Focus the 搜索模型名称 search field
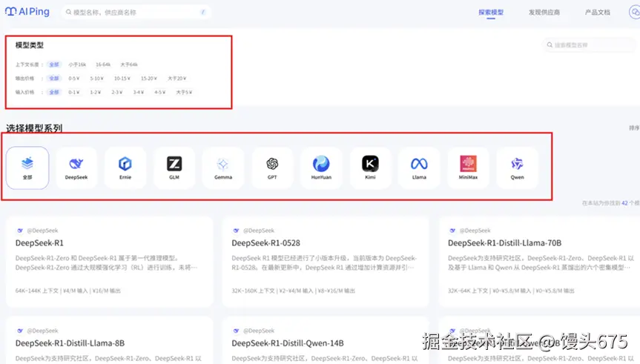 (x=589, y=45)
